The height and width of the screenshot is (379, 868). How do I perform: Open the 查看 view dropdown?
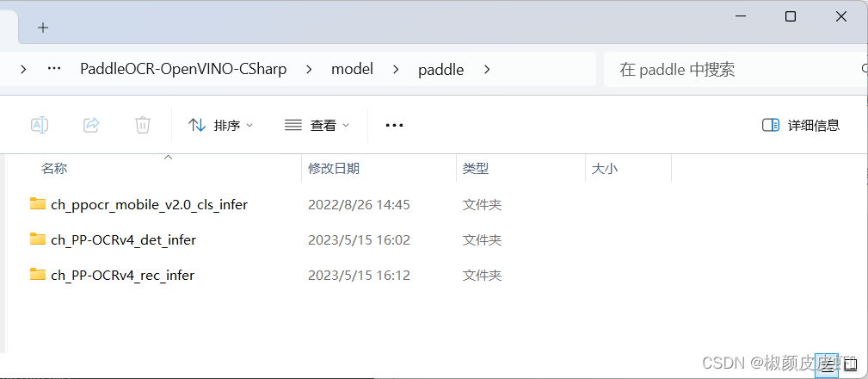tap(317, 125)
